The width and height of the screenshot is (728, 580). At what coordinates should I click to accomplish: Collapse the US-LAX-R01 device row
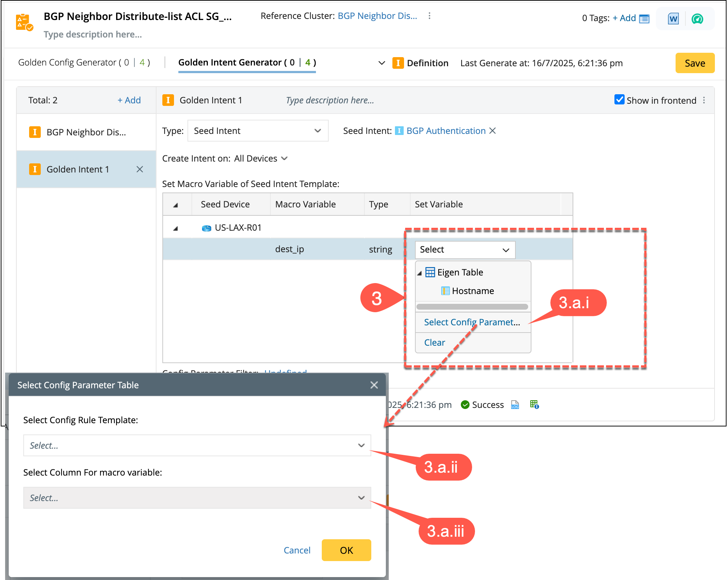[175, 228]
